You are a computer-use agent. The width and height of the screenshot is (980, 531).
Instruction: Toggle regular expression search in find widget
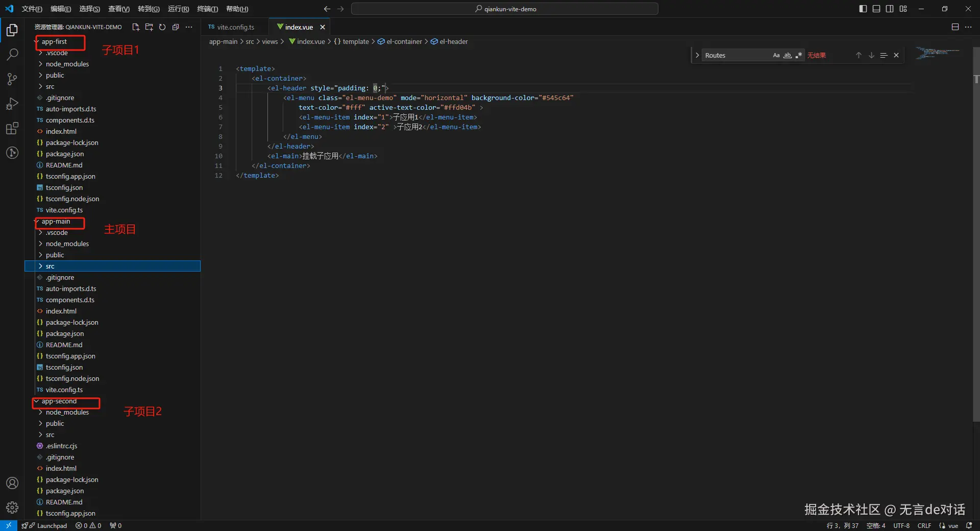click(x=799, y=55)
